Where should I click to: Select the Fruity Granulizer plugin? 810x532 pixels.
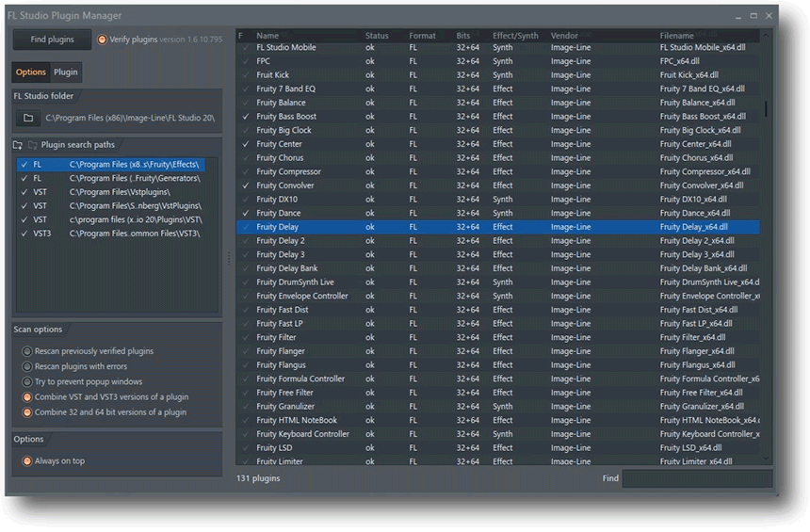point(498,407)
